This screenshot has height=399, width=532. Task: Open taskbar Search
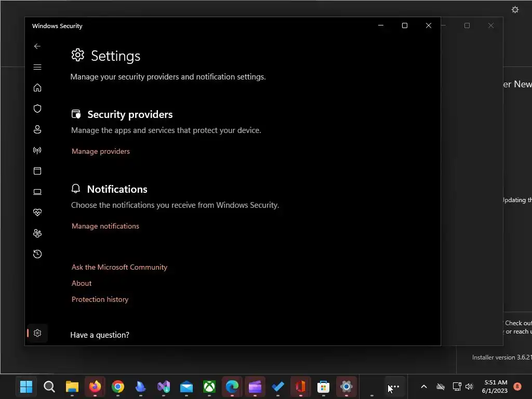tap(49, 387)
